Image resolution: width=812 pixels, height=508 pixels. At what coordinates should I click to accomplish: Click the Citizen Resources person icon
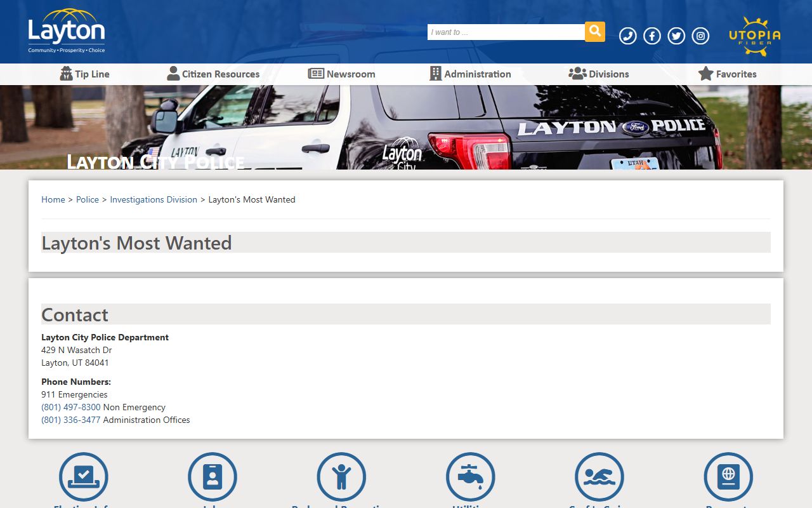point(173,74)
